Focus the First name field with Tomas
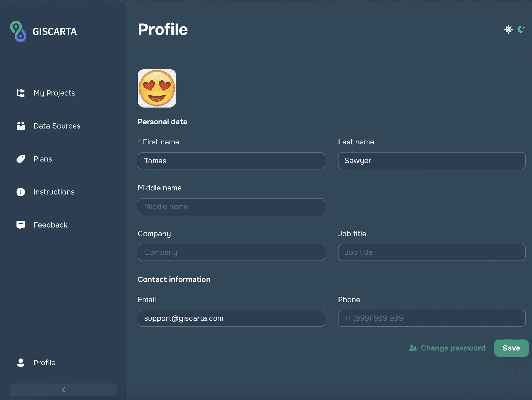Screen dimensions: 532x400 pyautogui.click(x=231, y=161)
